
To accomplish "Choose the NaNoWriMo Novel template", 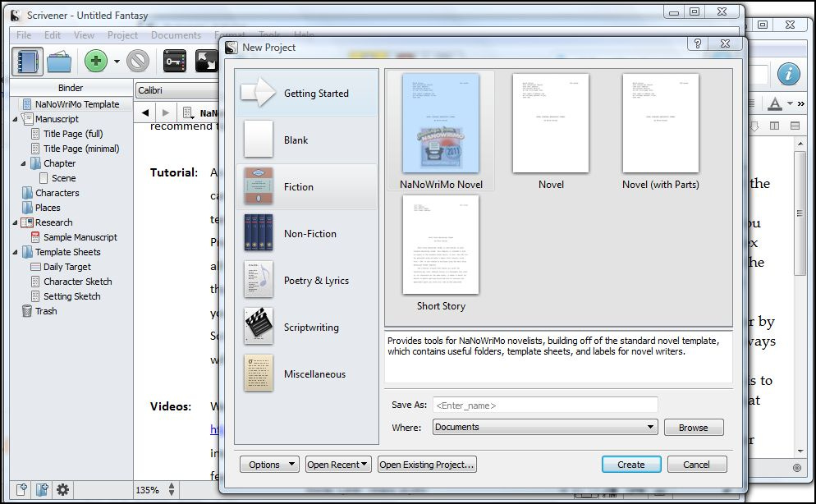I will click(x=441, y=131).
